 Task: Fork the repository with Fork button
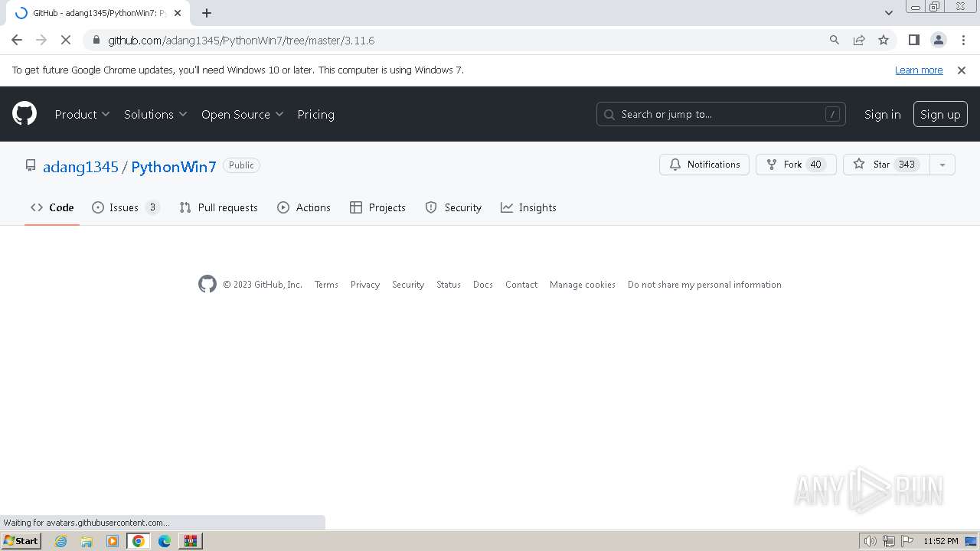point(796,165)
